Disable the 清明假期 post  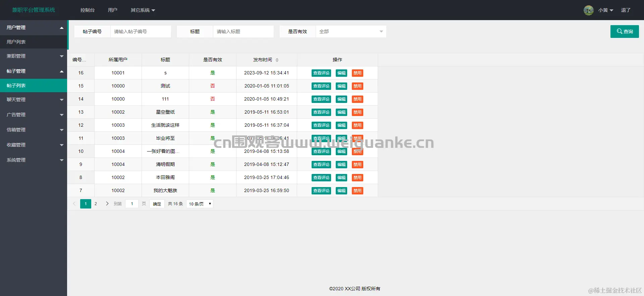(x=358, y=165)
